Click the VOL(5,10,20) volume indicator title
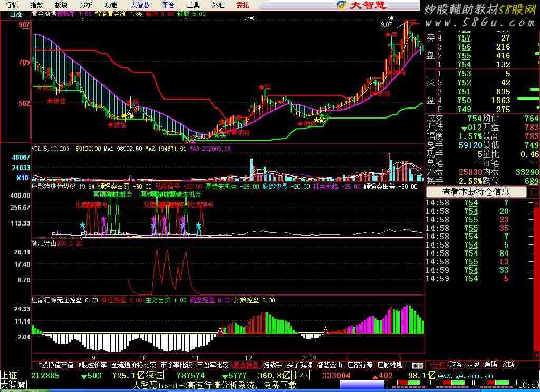The height and width of the screenshot is (392, 540). [x=50, y=149]
